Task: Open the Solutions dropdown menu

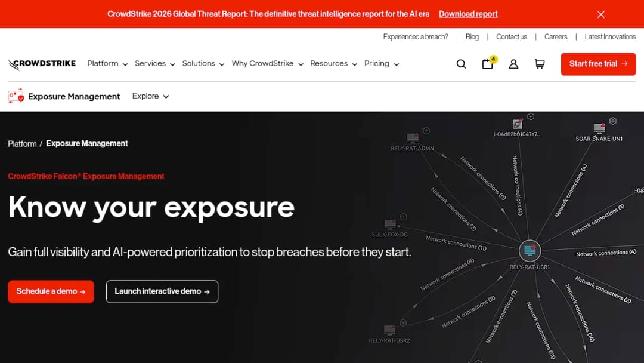Action: click(x=203, y=64)
